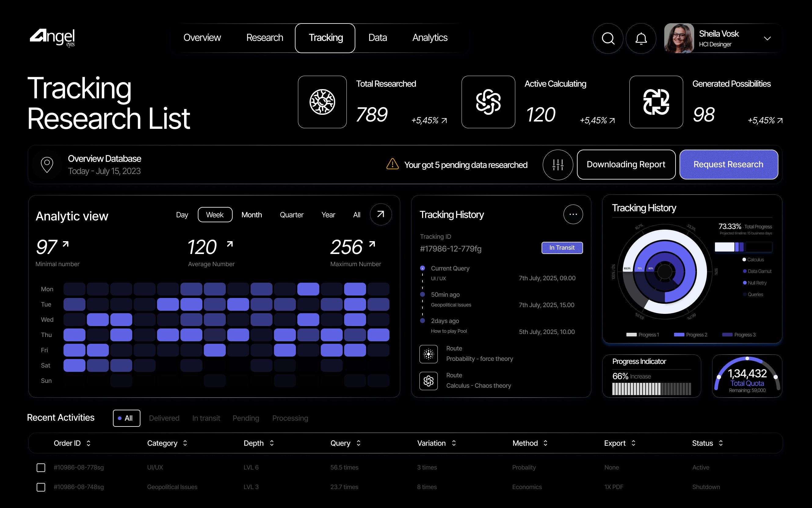Click the Request Research button

coord(728,164)
